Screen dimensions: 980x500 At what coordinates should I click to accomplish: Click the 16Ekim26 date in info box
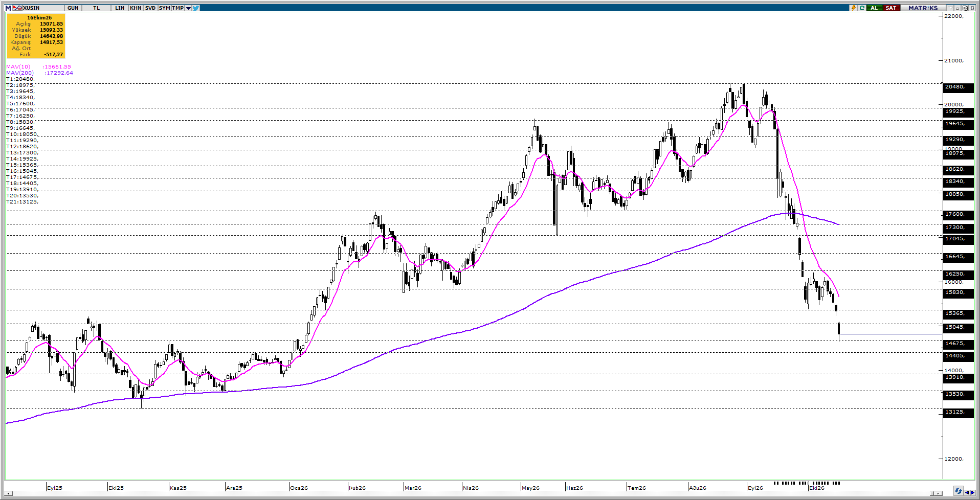point(39,17)
